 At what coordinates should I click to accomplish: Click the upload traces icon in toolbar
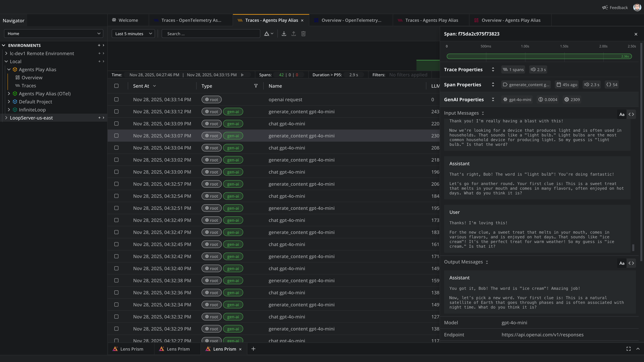(293, 34)
